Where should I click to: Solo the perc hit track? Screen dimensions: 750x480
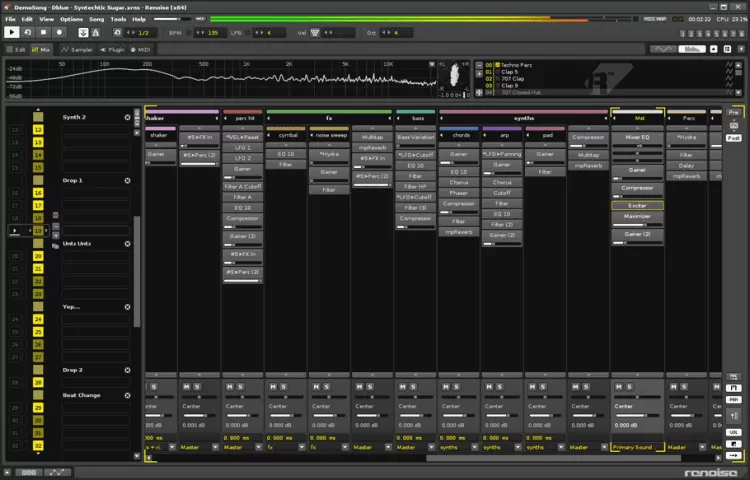(240, 386)
